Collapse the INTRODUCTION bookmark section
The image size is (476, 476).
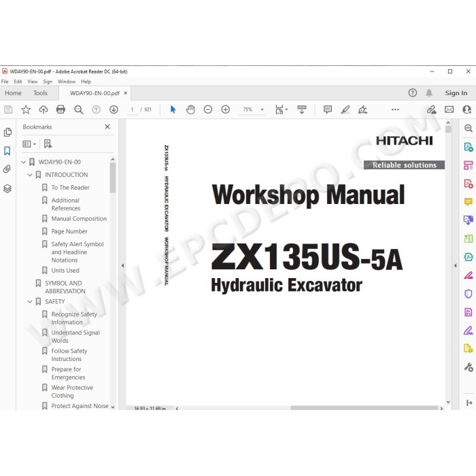coord(30,175)
